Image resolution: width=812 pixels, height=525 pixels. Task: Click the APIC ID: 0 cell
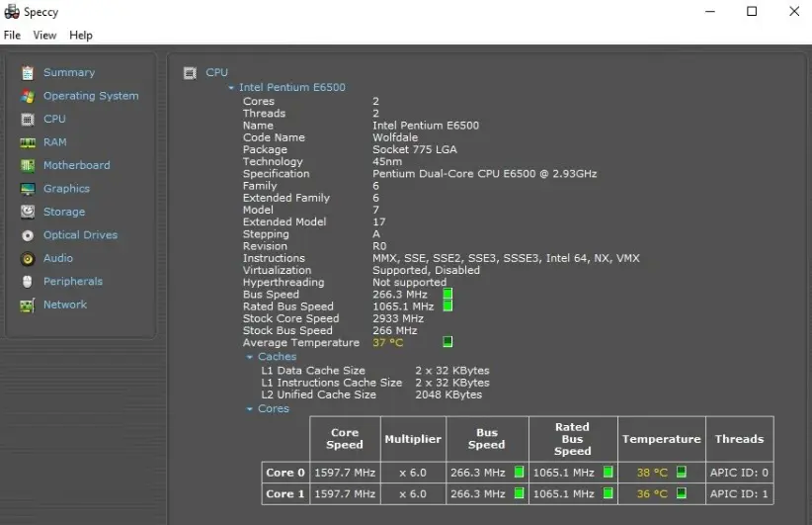click(x=739, y=473)
